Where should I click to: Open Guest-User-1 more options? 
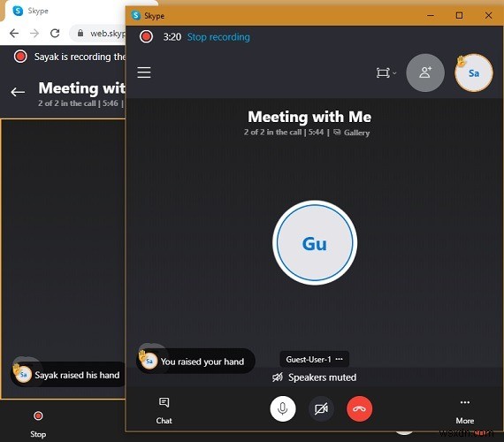(x=340, y=359)
